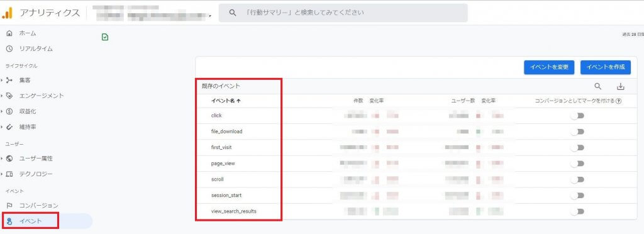Open リアルタイム in the sidebar
Screen dimensions: 644x234
pyautogui.click(x=36, y=49)
